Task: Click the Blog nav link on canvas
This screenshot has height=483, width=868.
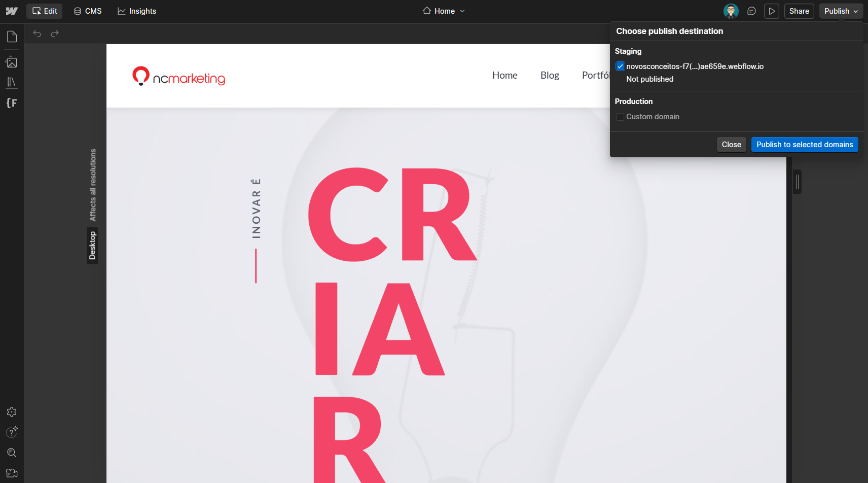Action: [550, 75]
